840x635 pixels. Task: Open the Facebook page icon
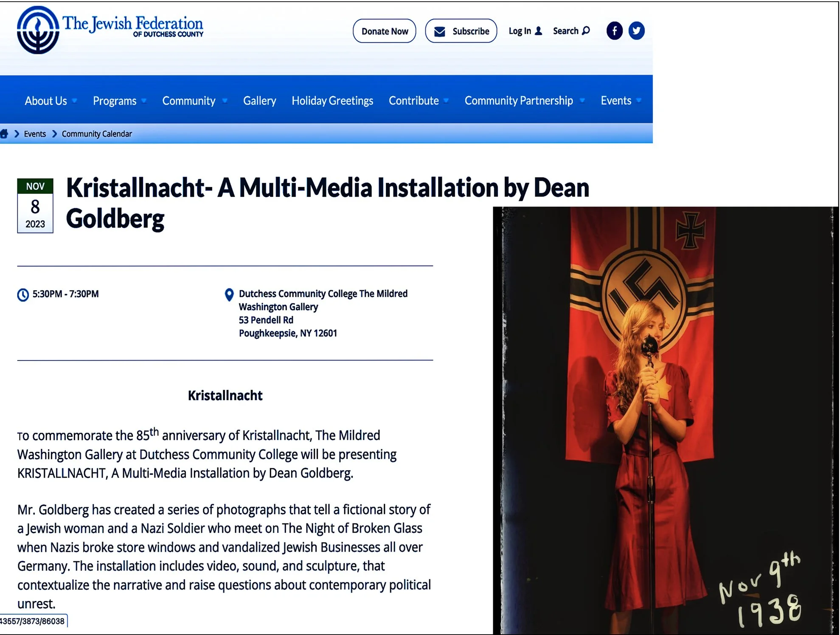pos(614,31)
